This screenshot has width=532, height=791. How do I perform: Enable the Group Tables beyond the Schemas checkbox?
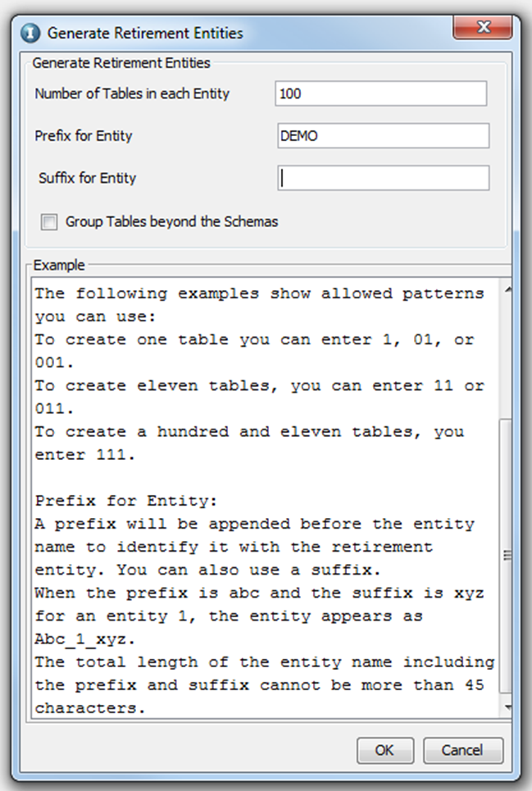click(50, 222)
